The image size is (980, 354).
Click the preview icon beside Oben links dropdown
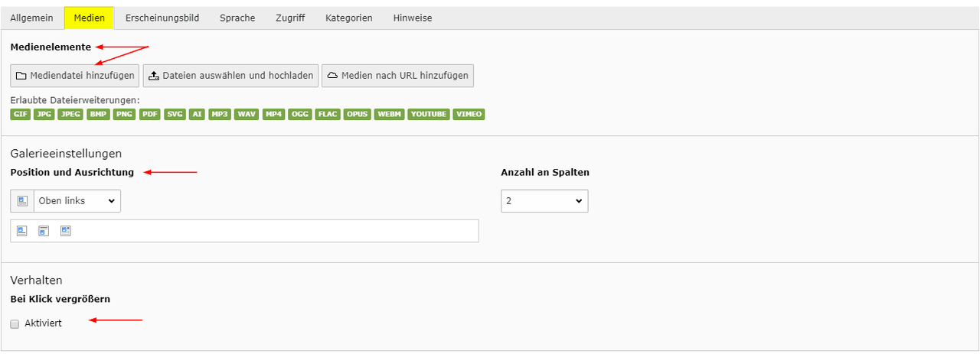(22, 201)
